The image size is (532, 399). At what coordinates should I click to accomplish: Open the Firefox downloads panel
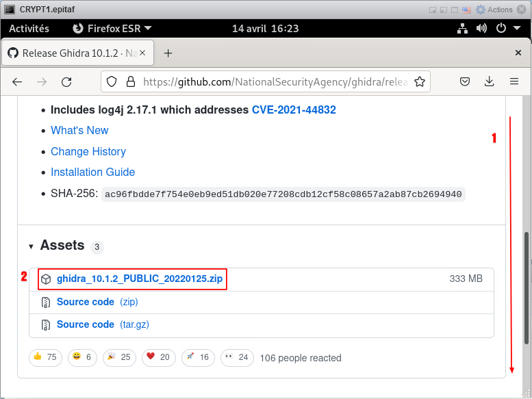coord(489,82)
